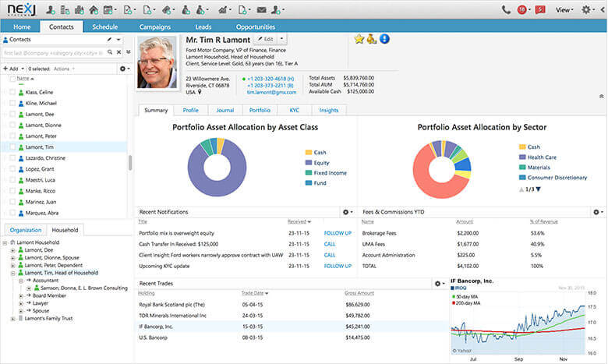The width and height of the screenshot is (608, 364).
Task: Toggle the select-all checkbox beside Name header
Action: [x=12, y=79]
